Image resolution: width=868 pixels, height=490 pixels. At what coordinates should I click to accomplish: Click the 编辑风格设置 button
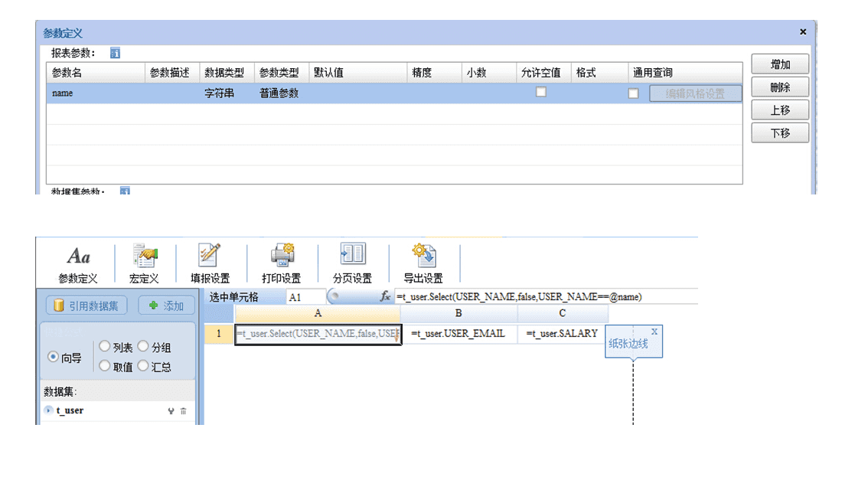[695, 93]
